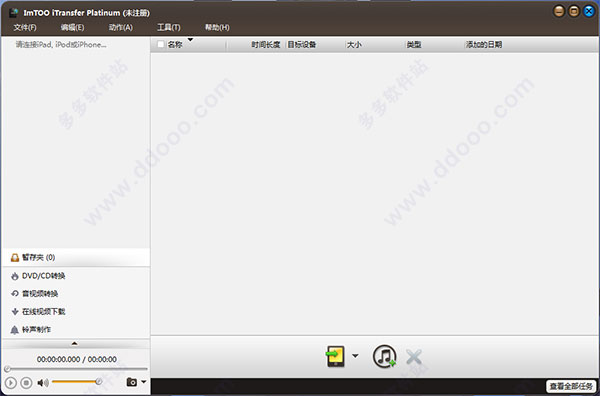Open the dropdown arrow beside camera icon
This screenshot has height=396, width=600.
pos(143,381)
